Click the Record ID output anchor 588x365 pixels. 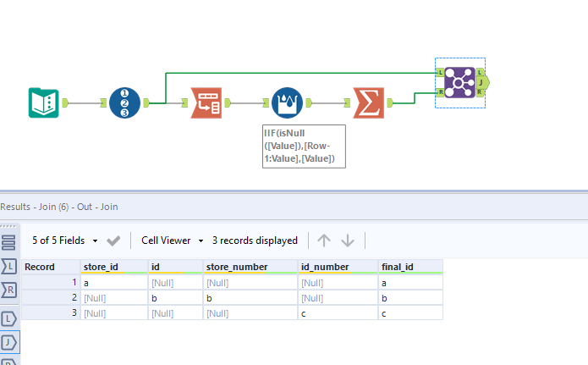(146, 102)
